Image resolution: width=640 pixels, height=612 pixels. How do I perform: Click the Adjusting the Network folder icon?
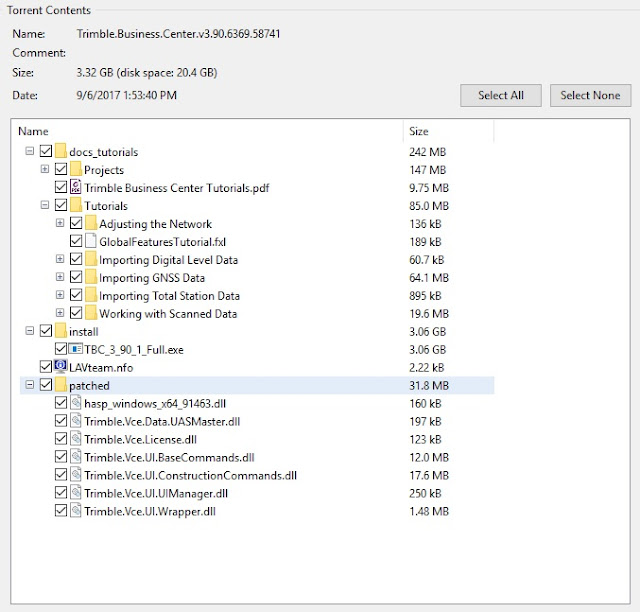(x=91, y=223)
